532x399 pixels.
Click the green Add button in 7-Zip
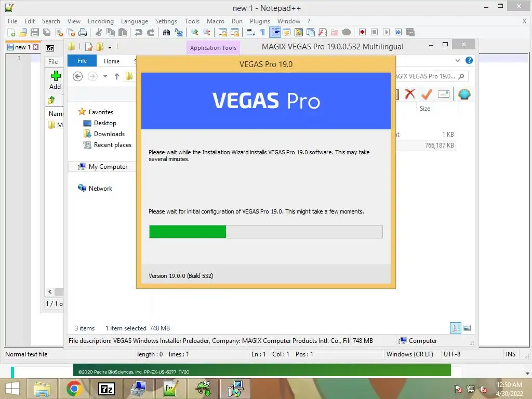[55, 80]
